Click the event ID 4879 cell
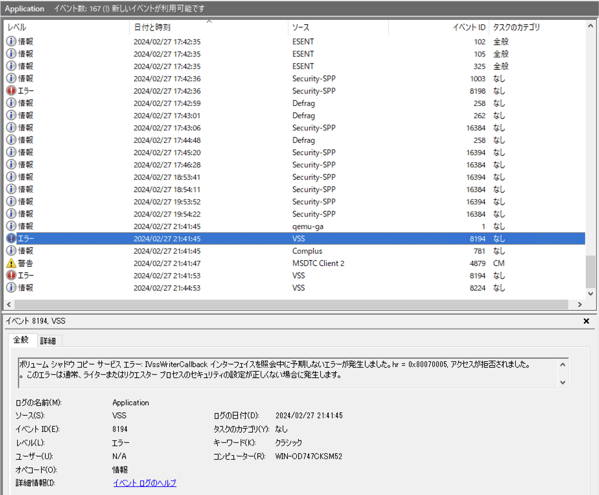The width and height of the screenshot is (599, 495). point(478,263)
